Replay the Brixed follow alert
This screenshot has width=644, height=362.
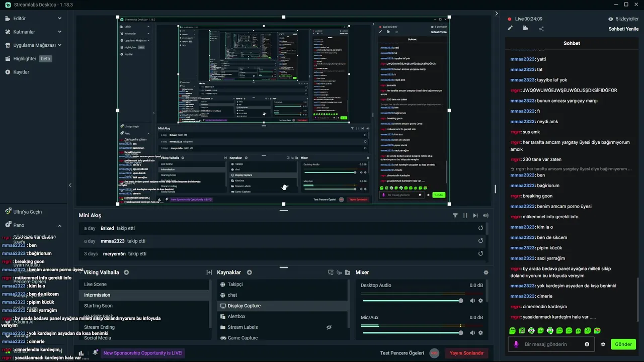(x=480, y=228)
